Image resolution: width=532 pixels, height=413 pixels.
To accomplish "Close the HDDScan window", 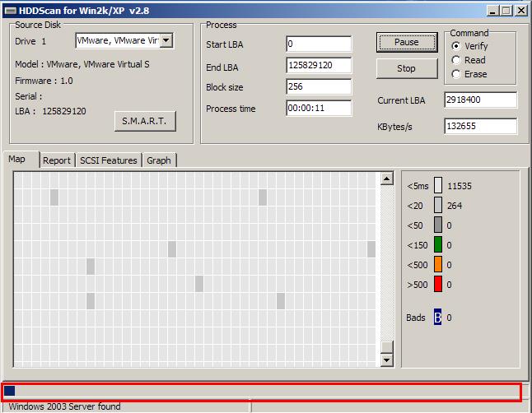I will point(521,11).
